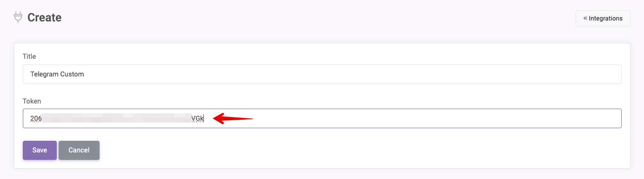Image resolution: width=644 pixels, height=179 pixels.
Task: Click the double-chevron icon in Integrations button
Action: coord(585,18)
